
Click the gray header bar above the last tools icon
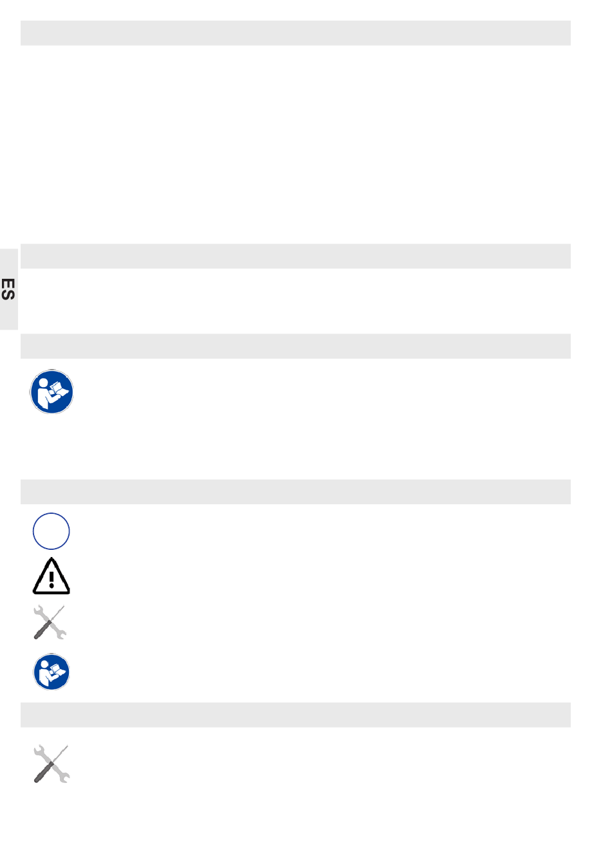[x=296, y=715]
